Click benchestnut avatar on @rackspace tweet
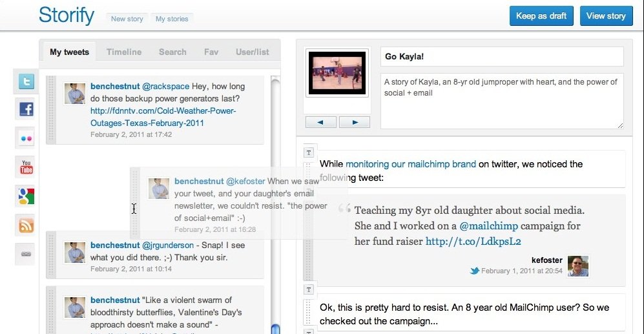 [75, 93]
